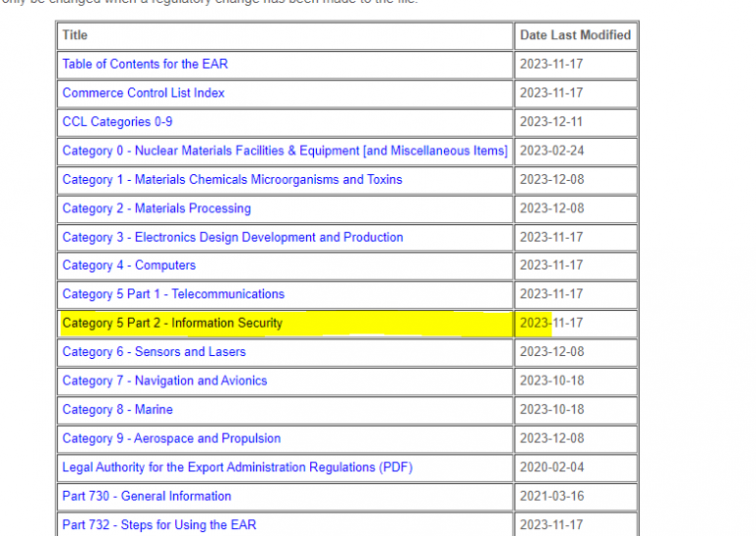Open Part 730 - General Information link
Viewport: 756px width, 536px height.
point(147,496)
